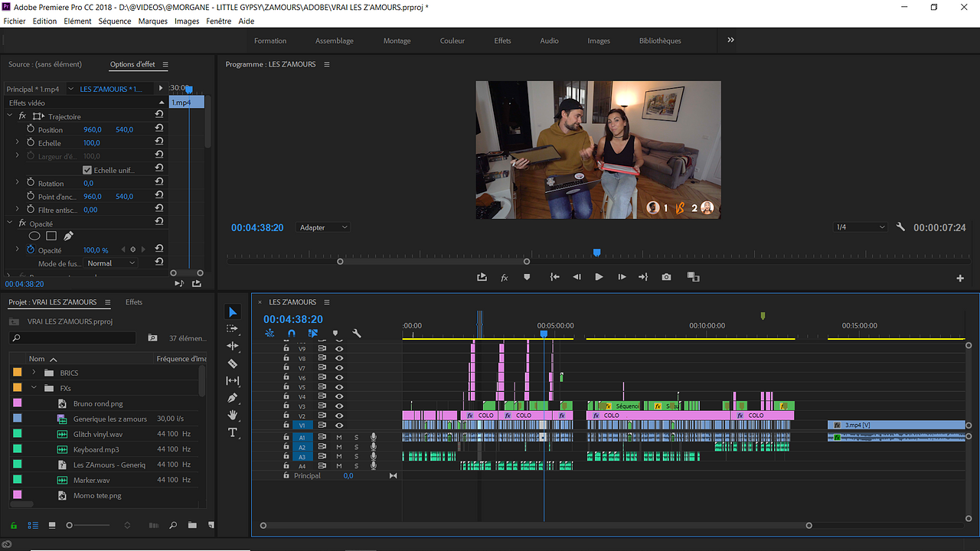
Task: Click project thumbnail zoom slider
Action: click(x=89, y=525)
